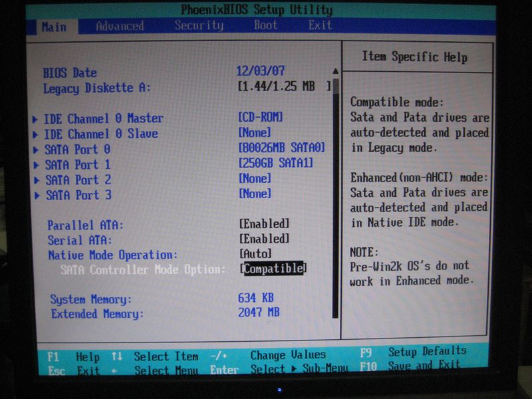Image resolution: width=532 pixels, height=399 pixels.
Task: Change Legacy Diskette A value 1.44/1.25 MB
Action: pyautogui.click(x=285, y=86)
